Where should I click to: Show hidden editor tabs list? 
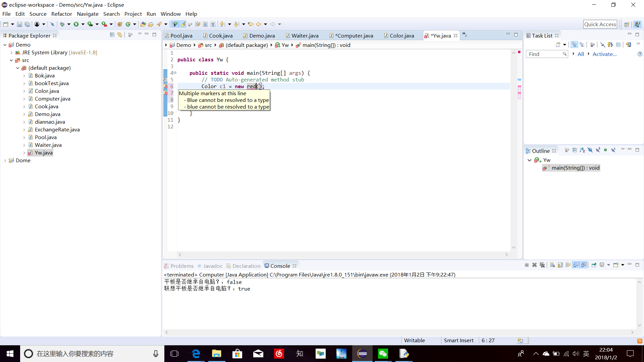[x=465, y=35]
